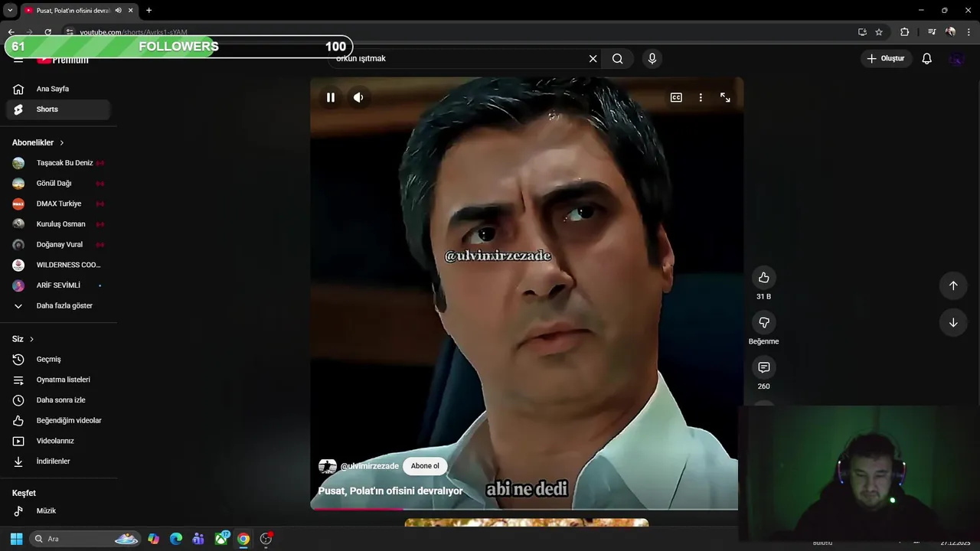Open the notifications bell
Screen dimensions: 980x551
tap(926, 58)
